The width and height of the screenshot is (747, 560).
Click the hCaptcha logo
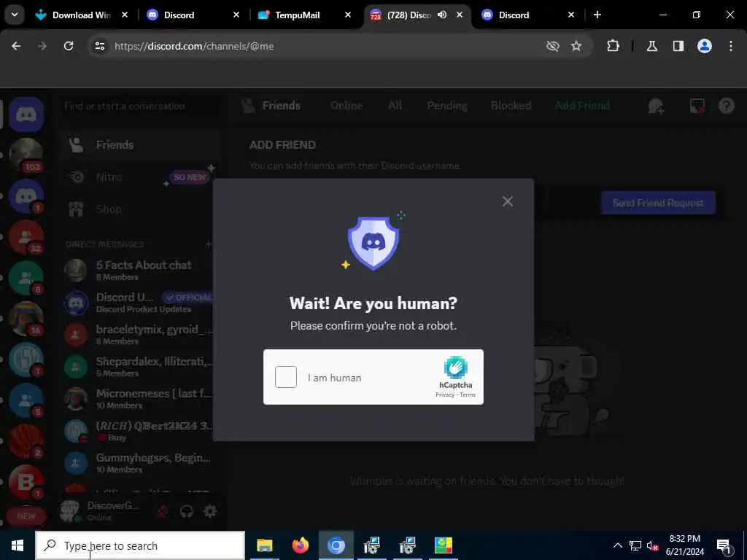456,367
